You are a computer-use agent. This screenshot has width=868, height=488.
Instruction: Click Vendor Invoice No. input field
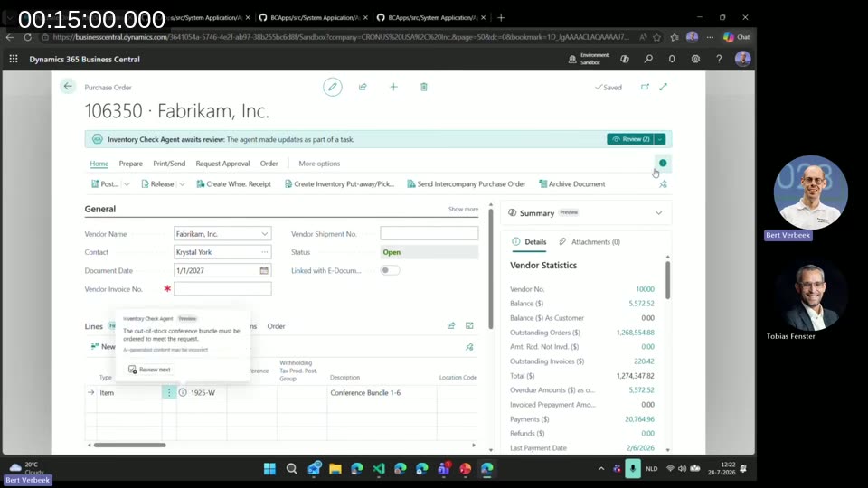222,289
